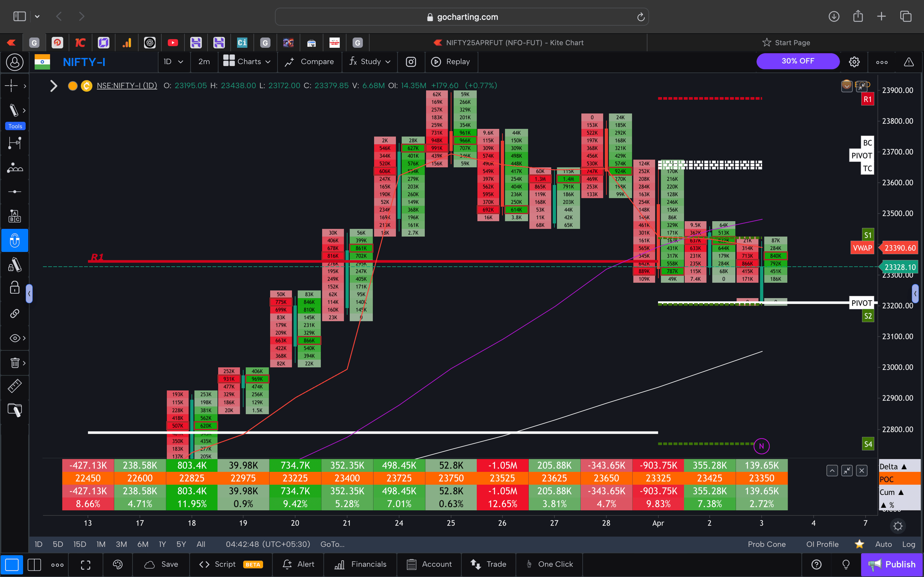Take a chart snapshot with the camera icon
Screen dimensions: 924x577
coord(411,61)
